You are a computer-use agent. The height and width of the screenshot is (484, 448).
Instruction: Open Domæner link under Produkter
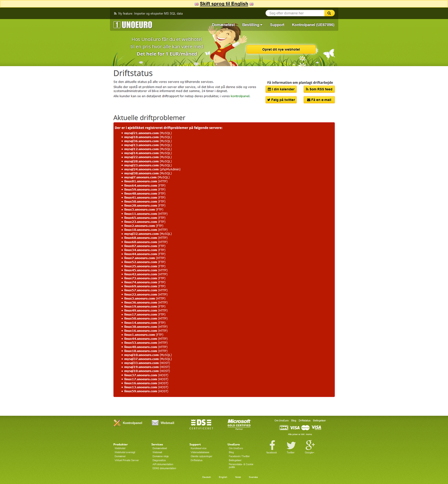(x=120, y=457)
